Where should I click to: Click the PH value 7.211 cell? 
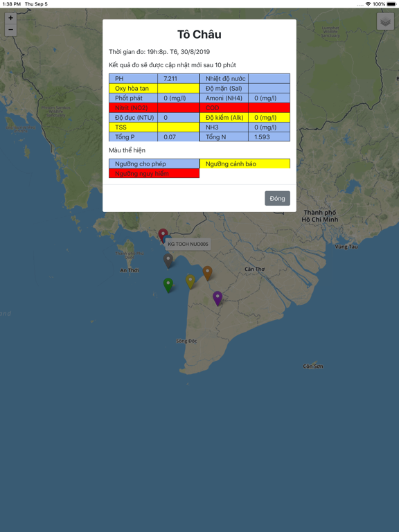click(178, 78)
